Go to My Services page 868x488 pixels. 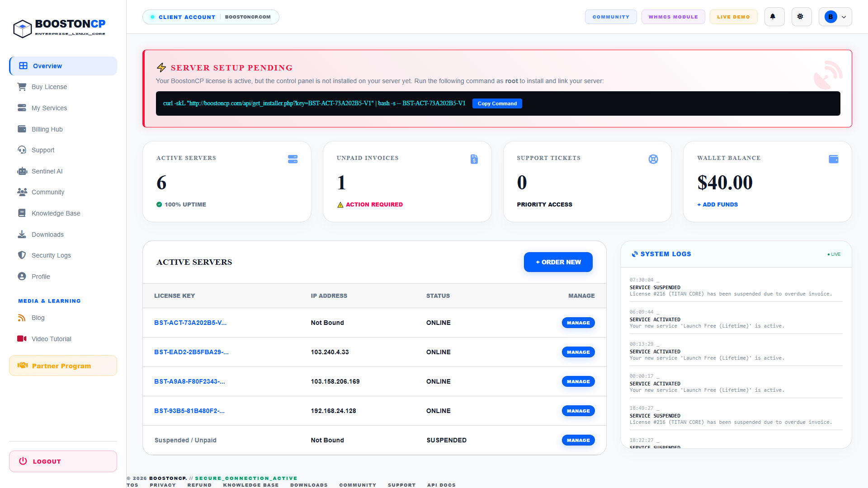pos(63,108)
